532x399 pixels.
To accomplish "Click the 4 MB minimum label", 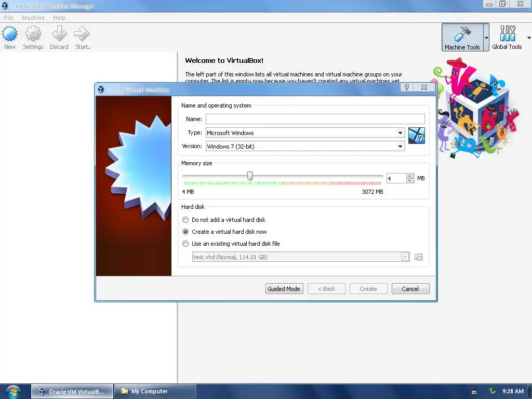I will [x=188, y=192].
